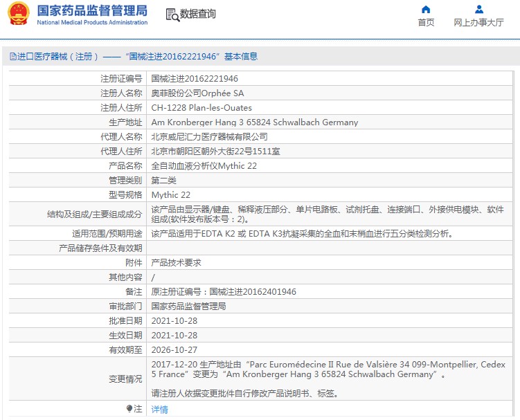
Task: Select 生效日期 value 2021-10-28
Action: click(x=174, y=336)
